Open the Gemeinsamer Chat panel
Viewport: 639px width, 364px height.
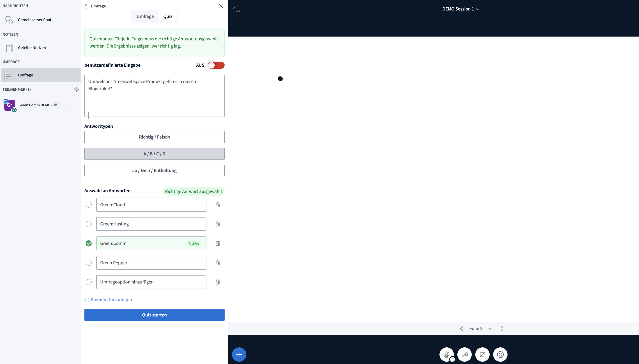35,20
